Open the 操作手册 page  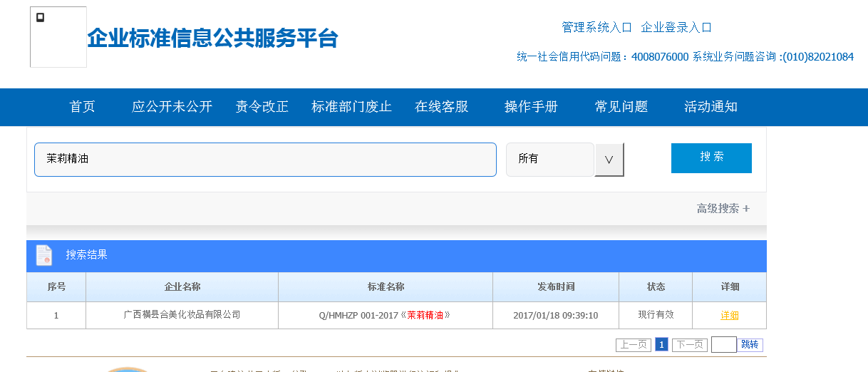click(531, 107)
